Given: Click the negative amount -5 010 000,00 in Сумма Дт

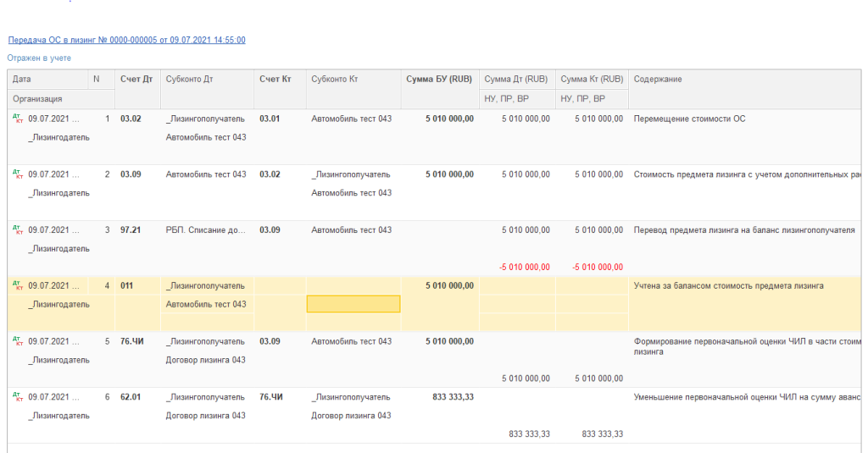Looking at the screenshot, I should pyautogui.click(x=526, y=268).
